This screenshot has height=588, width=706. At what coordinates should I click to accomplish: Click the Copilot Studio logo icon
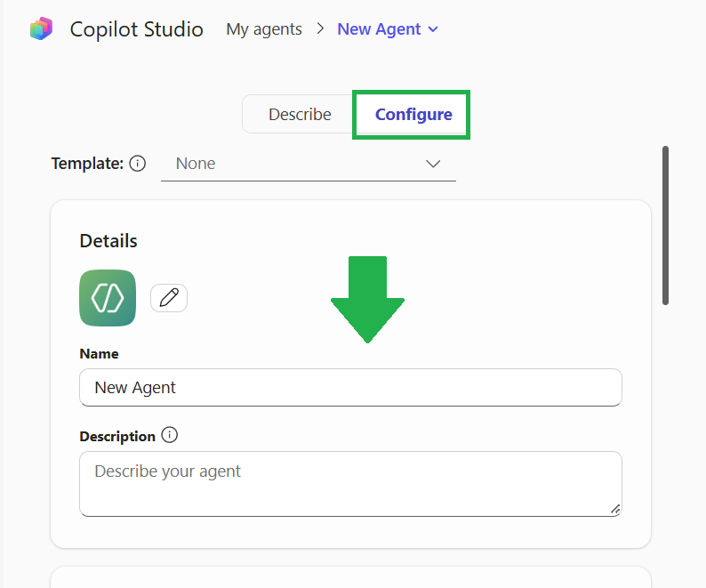pyautogui.click(x=42, y=28)
